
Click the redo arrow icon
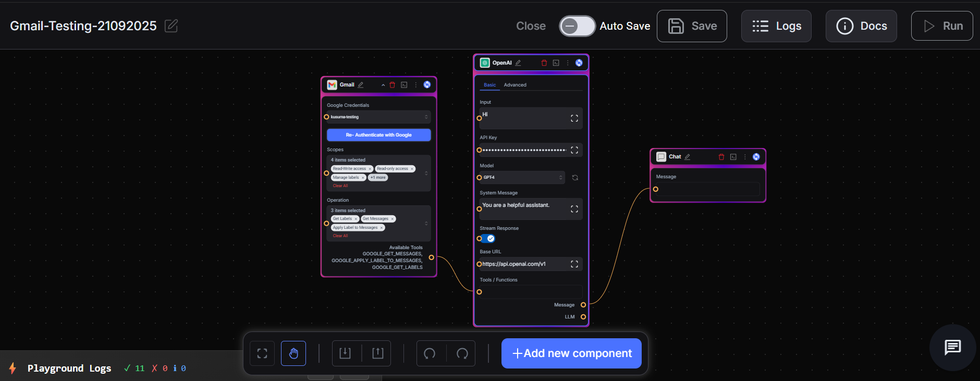pyautogui.click(x=462, y=353)
